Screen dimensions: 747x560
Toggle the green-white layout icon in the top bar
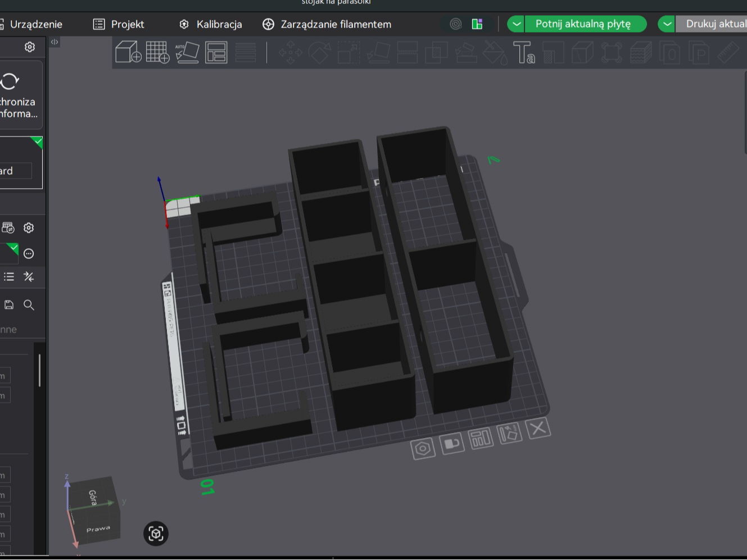coord(477,24)
